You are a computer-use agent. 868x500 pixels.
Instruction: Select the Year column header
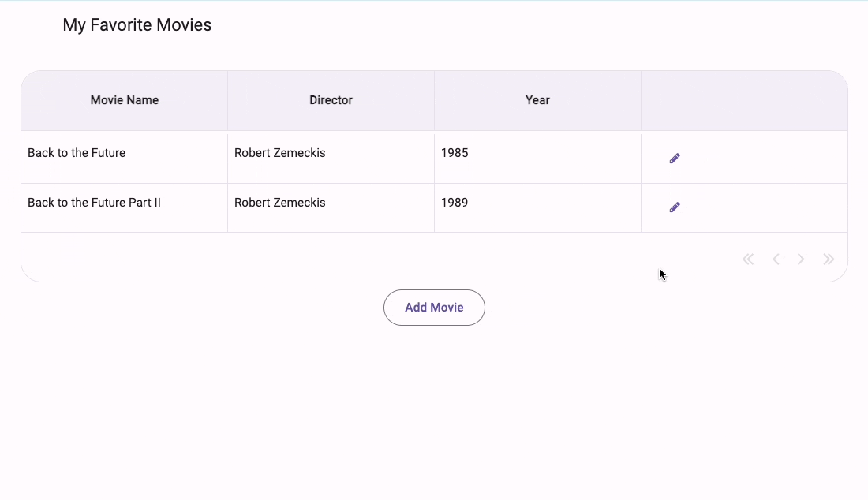(x=537, y=100)
